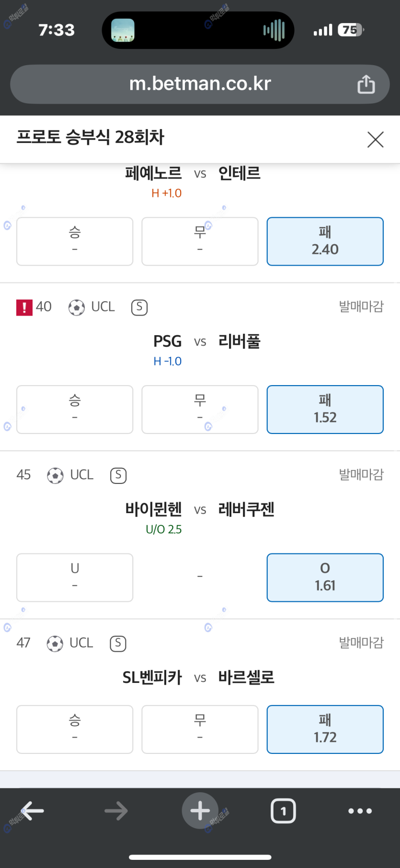This screenshot has height=868, width=400.
Task: Tap the browser back arrow
Action: pyautogui.click(x=33, y=811)
